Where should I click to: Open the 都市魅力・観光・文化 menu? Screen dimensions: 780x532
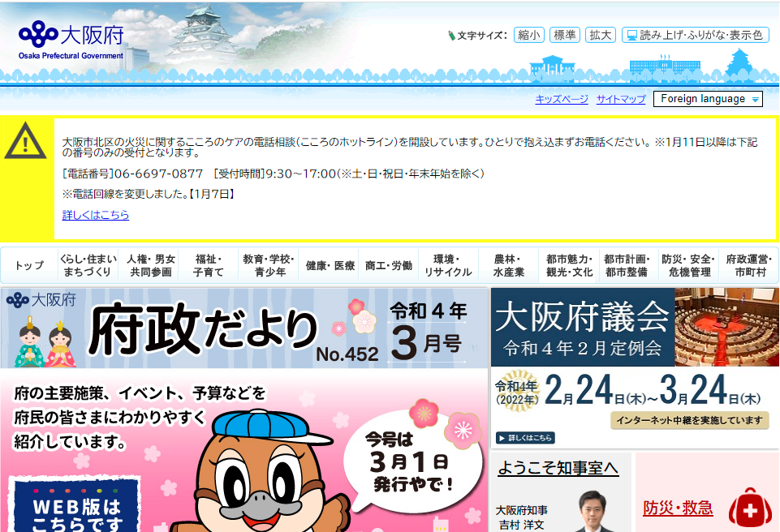(569, 265)
